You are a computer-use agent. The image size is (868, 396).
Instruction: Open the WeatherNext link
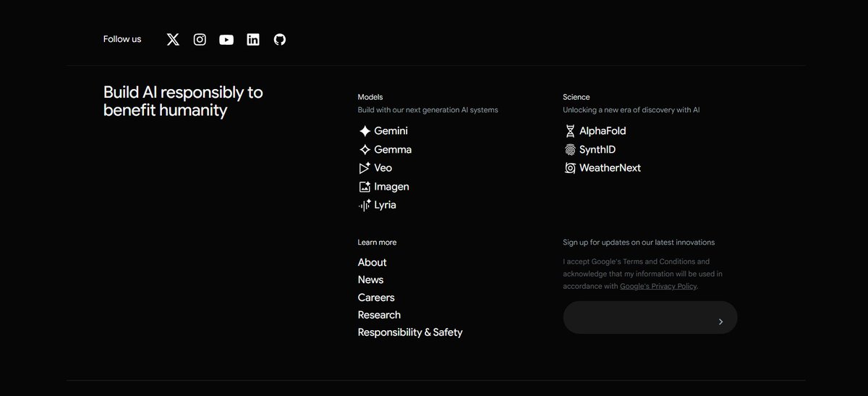coord(610,168)
